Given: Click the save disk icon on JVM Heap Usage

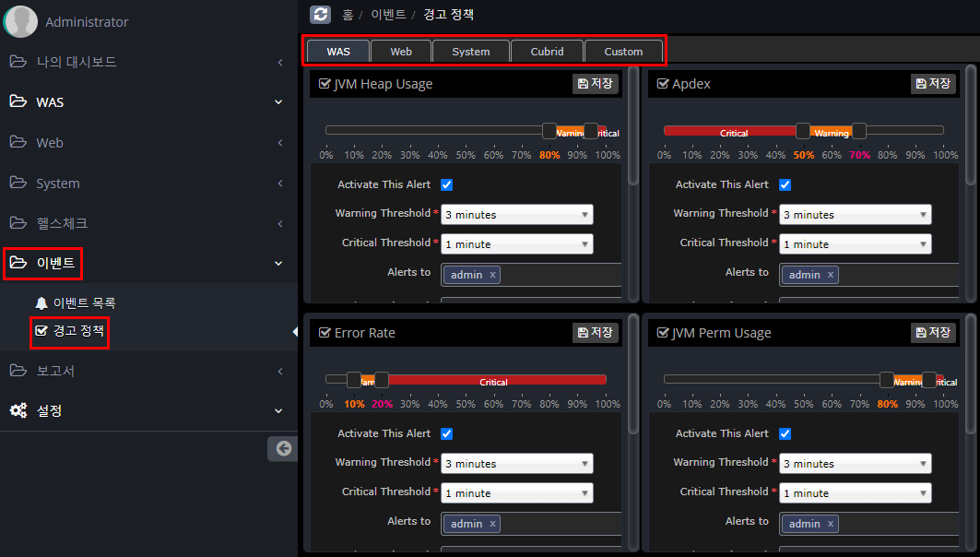Looking at the screenshot, I should (582, 83).
